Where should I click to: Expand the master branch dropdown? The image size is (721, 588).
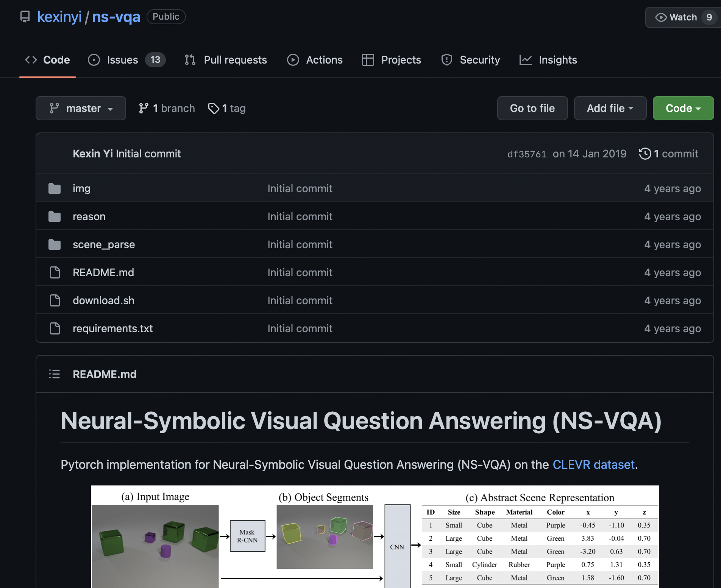(x=81, y=109)
